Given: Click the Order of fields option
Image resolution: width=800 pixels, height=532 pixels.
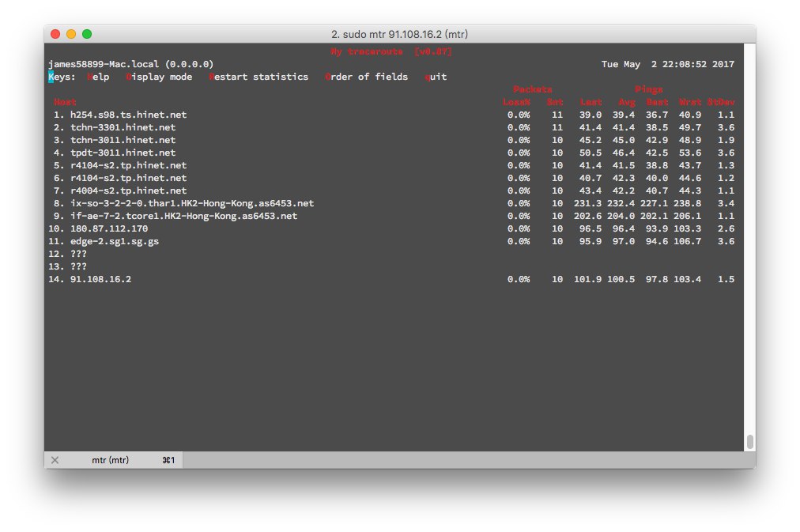Looking at the screenshot, I should pos(366,77).
